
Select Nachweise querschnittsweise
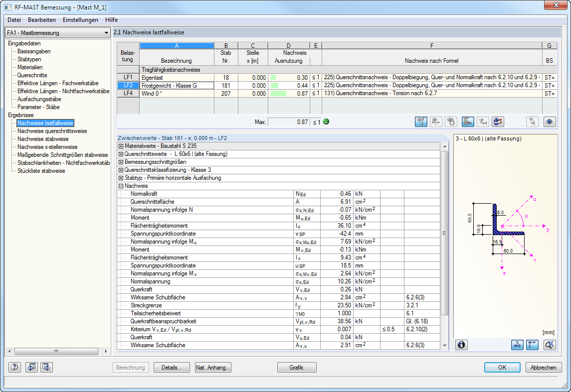point(52,131)
